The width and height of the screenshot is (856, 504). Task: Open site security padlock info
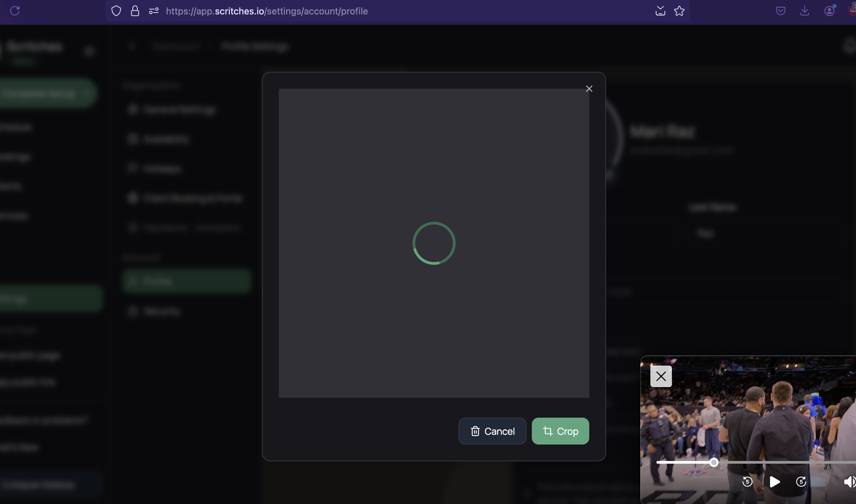point(135,11)
